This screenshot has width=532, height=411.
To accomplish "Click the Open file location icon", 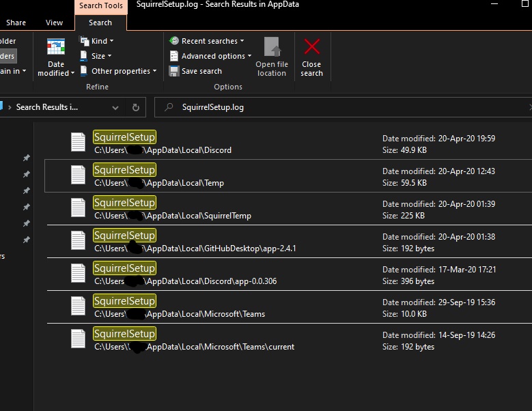I will (272, 47).
